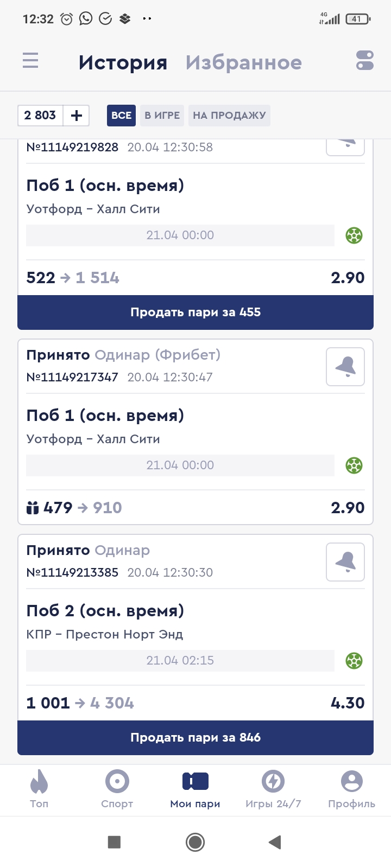Tap the football icon for КПР – Престон match

pyautogui.click(x=354, y=661)
